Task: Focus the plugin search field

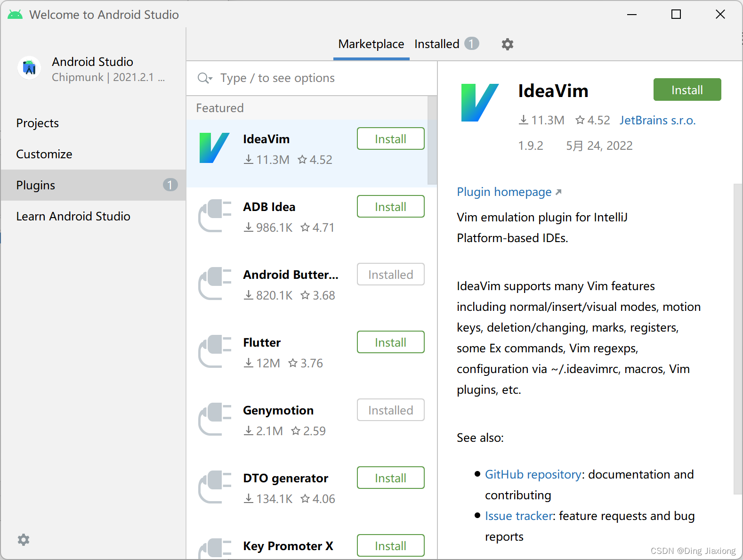Action: point(312,78)
